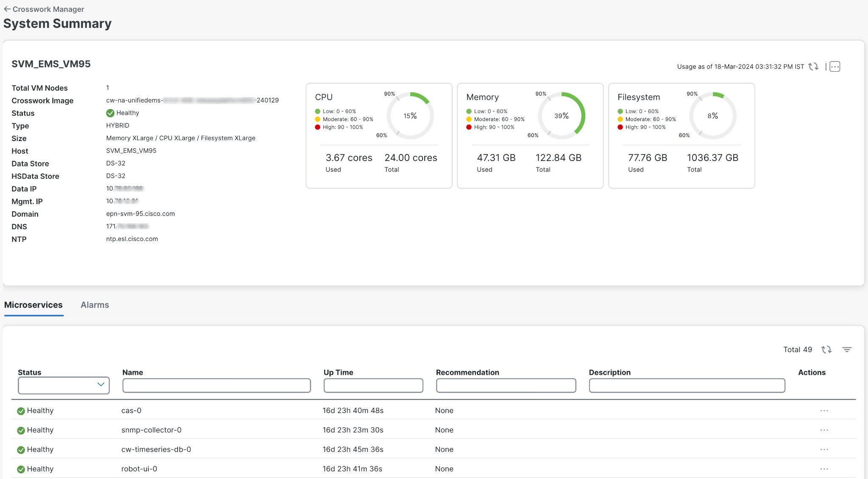The width and height of the screenshot is (868, 479).
Task: Open the ellipsis menu next to usage timestamp
Action: pos(835,66)
